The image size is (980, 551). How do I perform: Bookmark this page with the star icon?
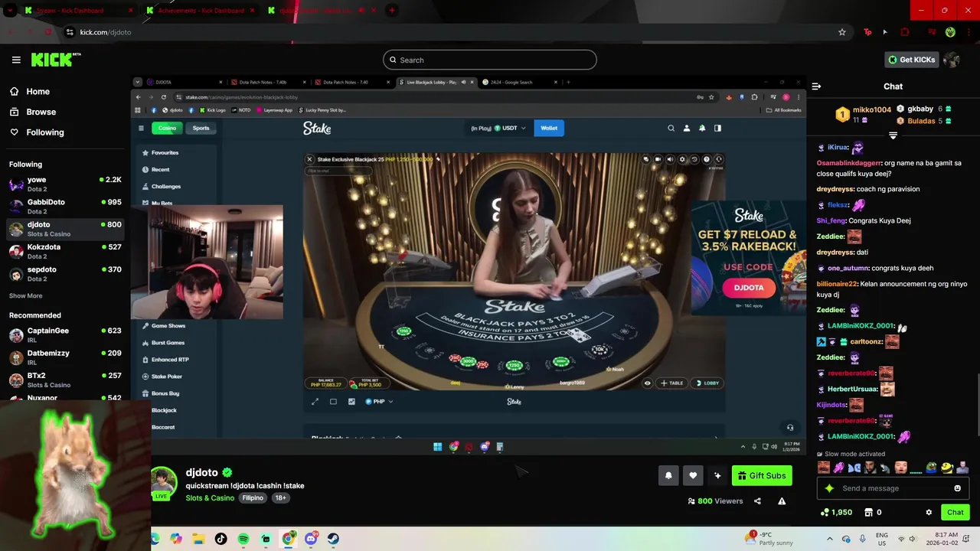point(842,32)
